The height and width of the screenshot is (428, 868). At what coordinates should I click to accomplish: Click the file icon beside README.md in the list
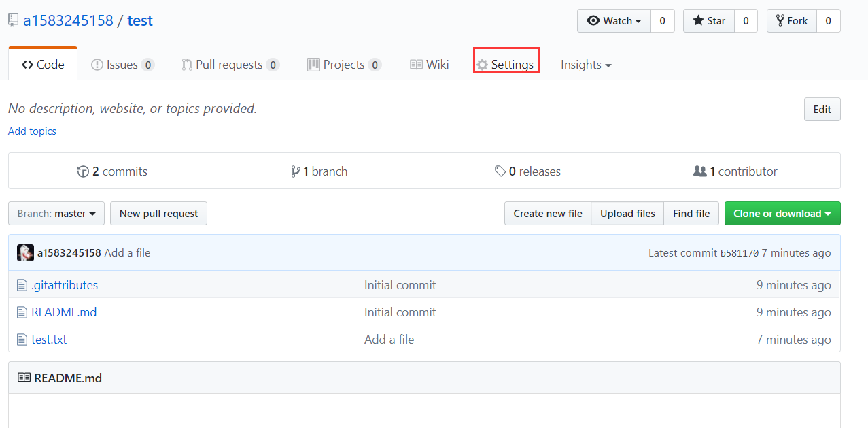click(x=22, y=312)
